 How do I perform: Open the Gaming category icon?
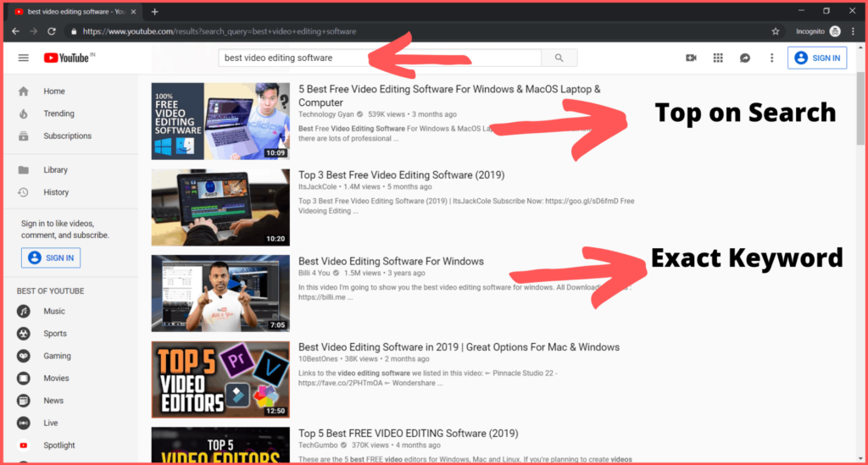click(23, 356)
